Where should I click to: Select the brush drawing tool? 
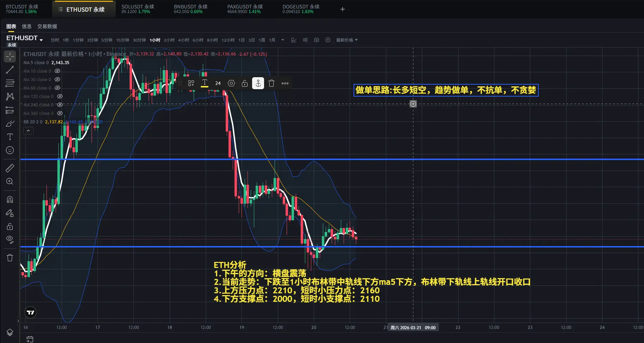(10, 124)
